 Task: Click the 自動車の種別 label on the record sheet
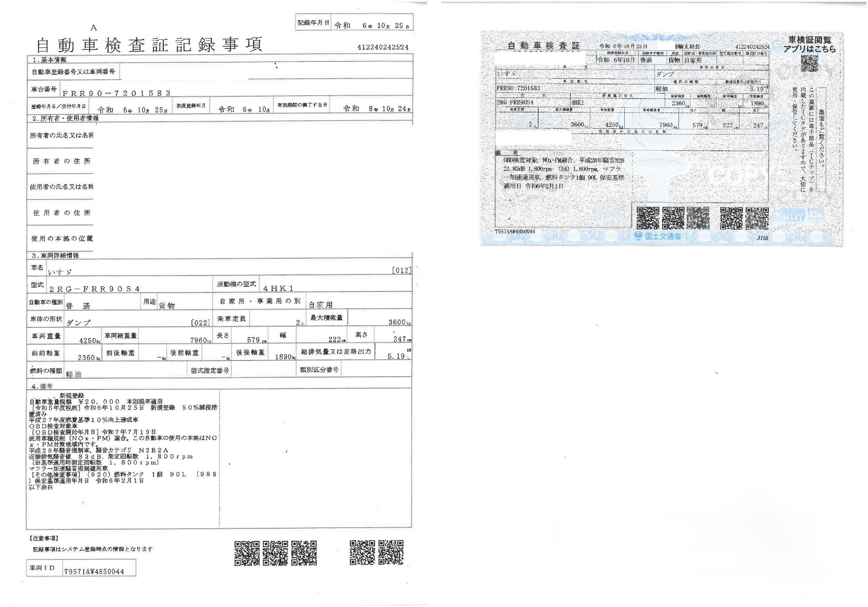46,302
